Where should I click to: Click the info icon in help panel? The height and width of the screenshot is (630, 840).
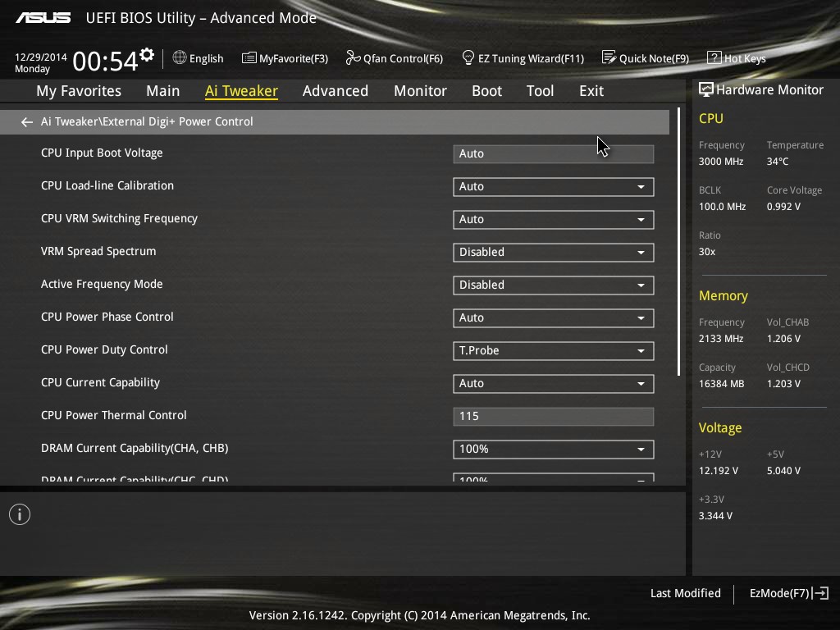point(20,515)
